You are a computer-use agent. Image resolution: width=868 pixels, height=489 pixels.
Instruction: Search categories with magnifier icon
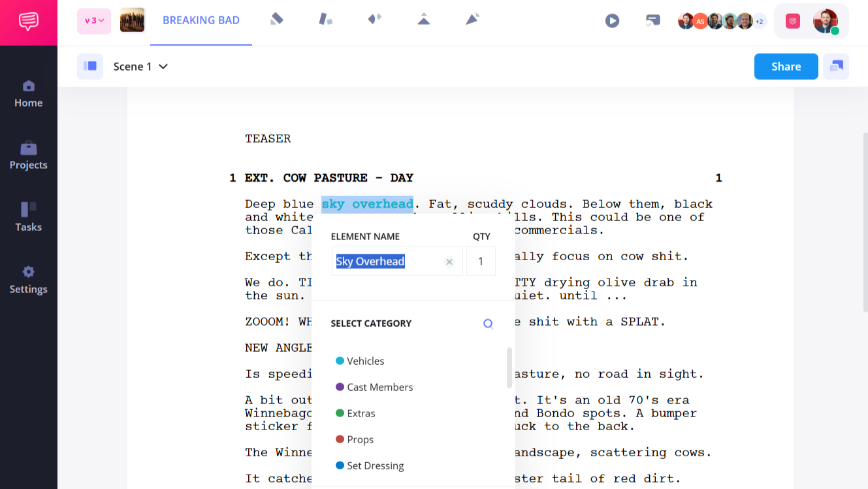coord(488,324)
